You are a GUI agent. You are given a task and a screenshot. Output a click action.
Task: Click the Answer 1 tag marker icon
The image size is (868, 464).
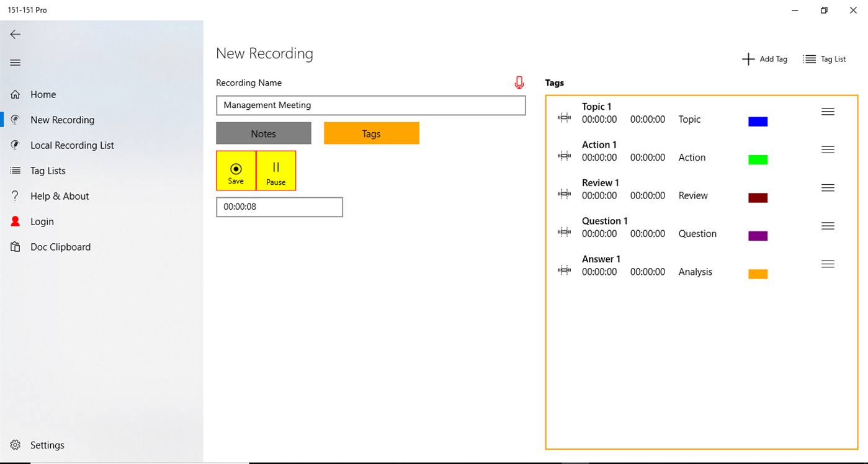click(x=563, y=269)
